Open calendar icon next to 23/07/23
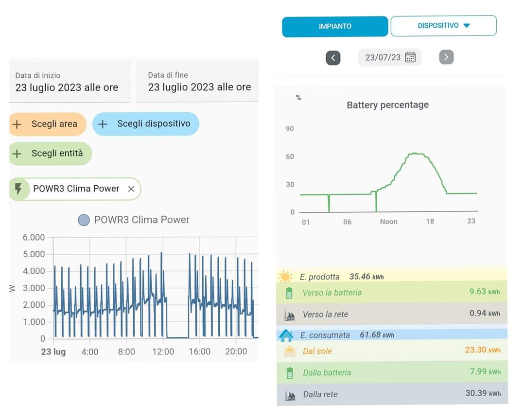The height and width of the screenshot is (420, 525). (410, 57)
